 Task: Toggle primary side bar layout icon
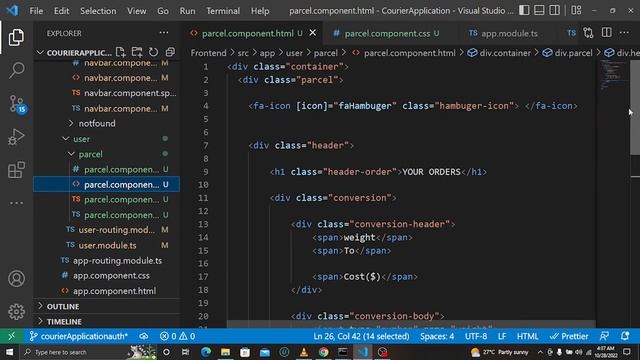(524, 11)
